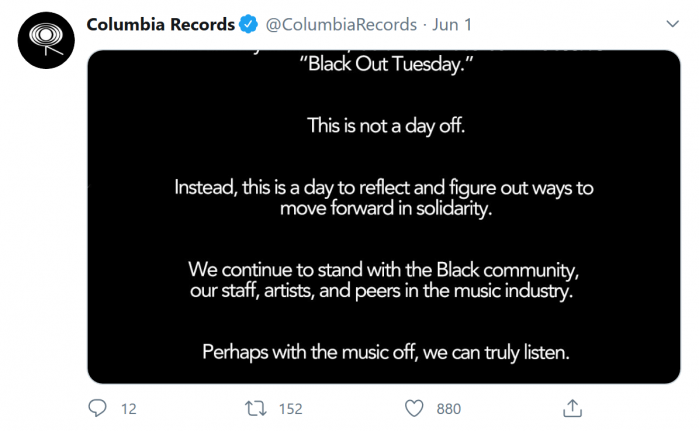Like the tweet with the heart icon

415,408
